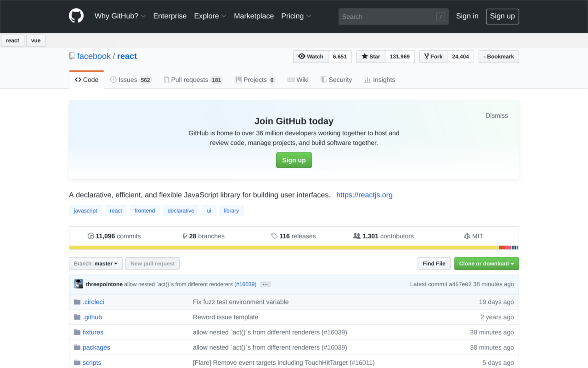Click the branches icon
This screenshot has width=588, height=368.
coord(185,236)
